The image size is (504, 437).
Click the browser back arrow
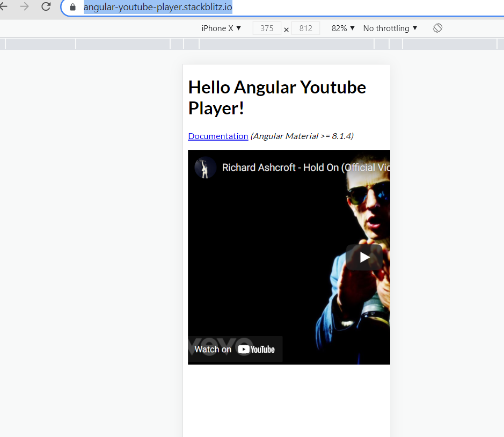coord(6,8)
